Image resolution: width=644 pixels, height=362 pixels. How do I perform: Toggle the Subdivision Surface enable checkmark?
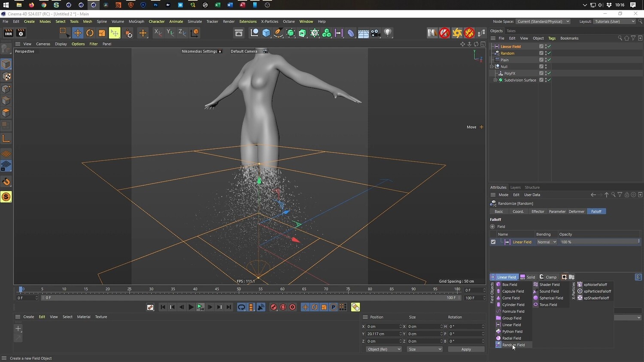coord(549,80)
